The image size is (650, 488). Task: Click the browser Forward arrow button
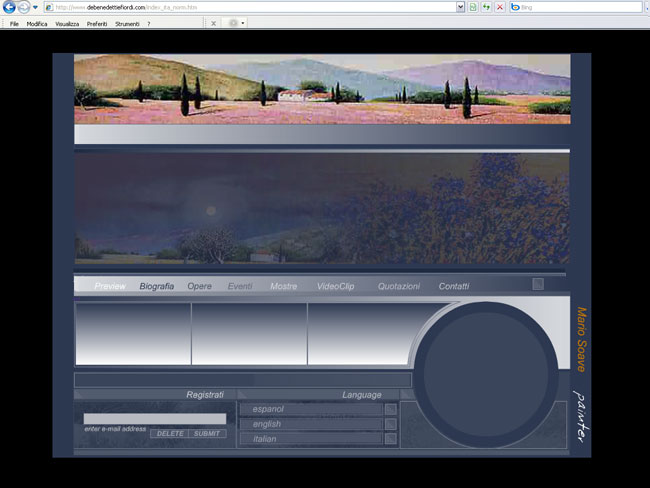pos(24,7)
